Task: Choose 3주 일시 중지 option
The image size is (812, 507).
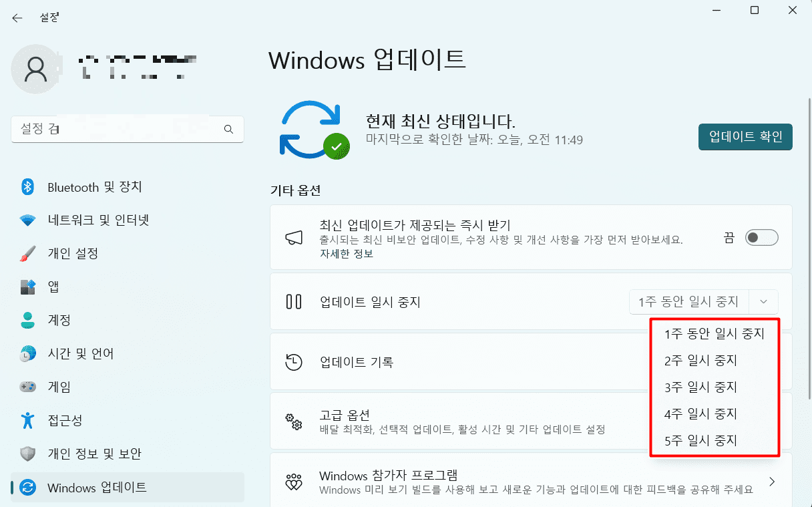Action: [715, 387]
